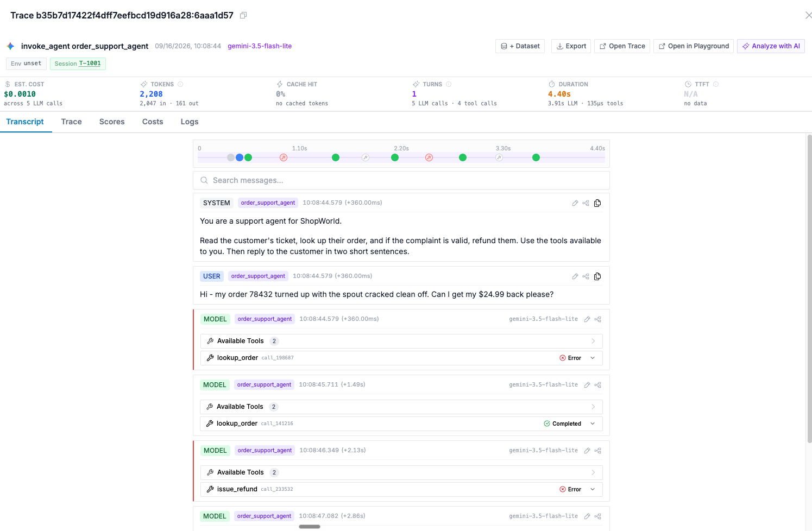The height and width of the screenshot is (531, 812).
Task: Open the Costs tab
Action: pyautogui.click(x=153, y=122)
